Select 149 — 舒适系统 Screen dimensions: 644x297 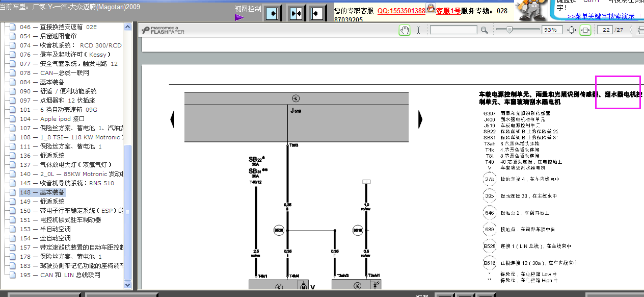[x=42, y=202]
